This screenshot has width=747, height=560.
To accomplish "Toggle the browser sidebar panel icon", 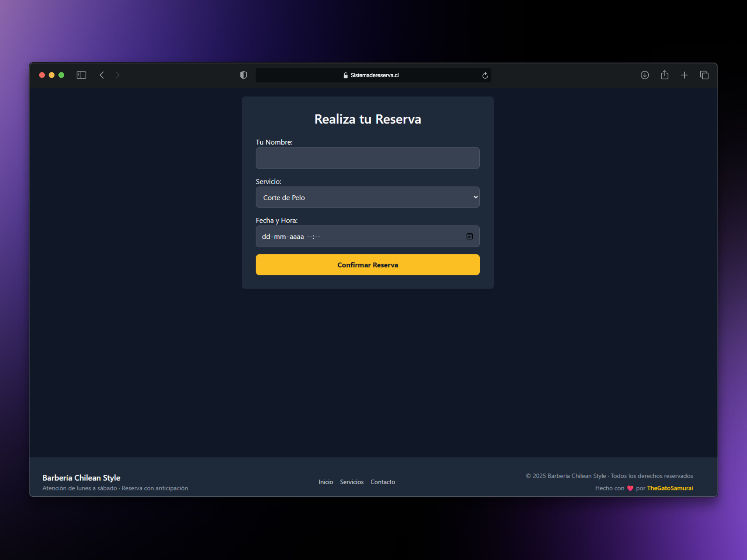I will click(x=81, y=75).
